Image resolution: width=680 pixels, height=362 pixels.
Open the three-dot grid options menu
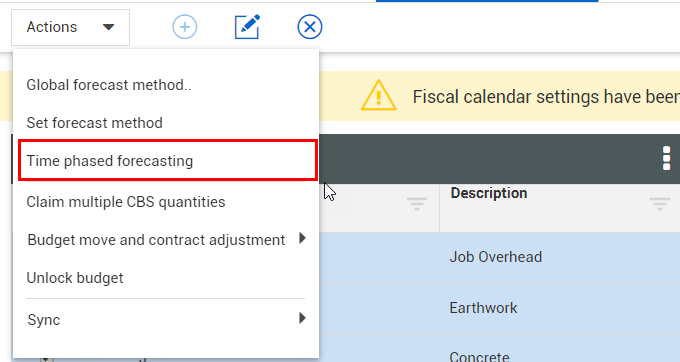[667, 158]
